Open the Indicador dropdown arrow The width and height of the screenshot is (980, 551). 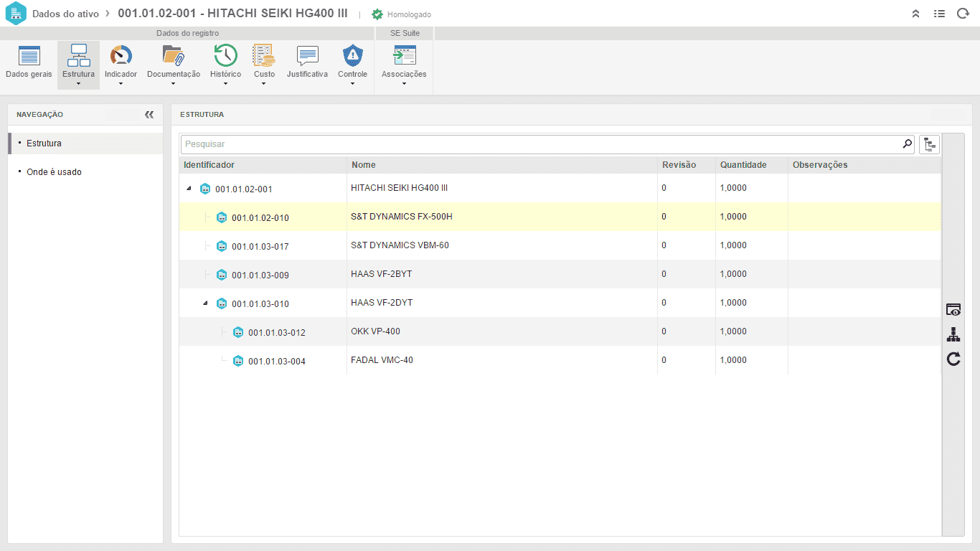(121, 84)
